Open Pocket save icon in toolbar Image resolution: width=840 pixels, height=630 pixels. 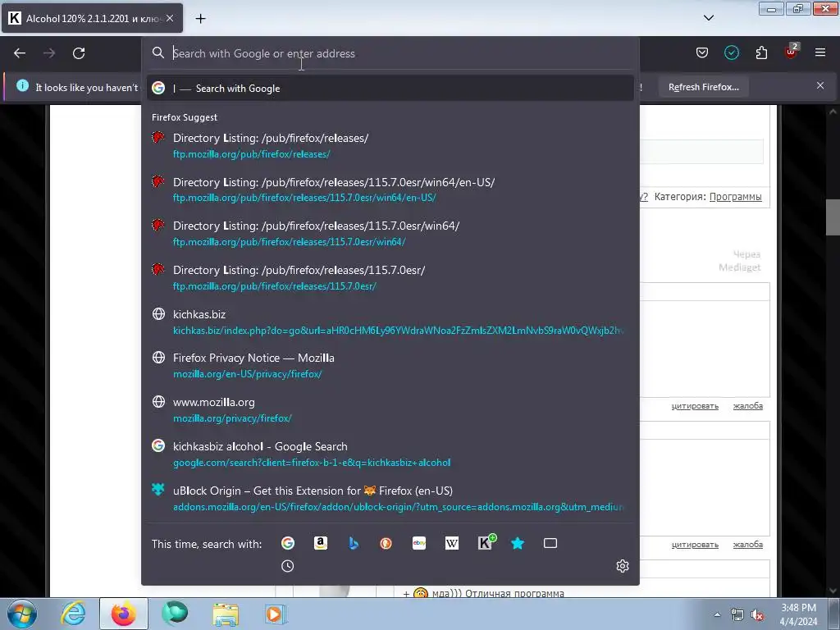click(x=702, y=52)
